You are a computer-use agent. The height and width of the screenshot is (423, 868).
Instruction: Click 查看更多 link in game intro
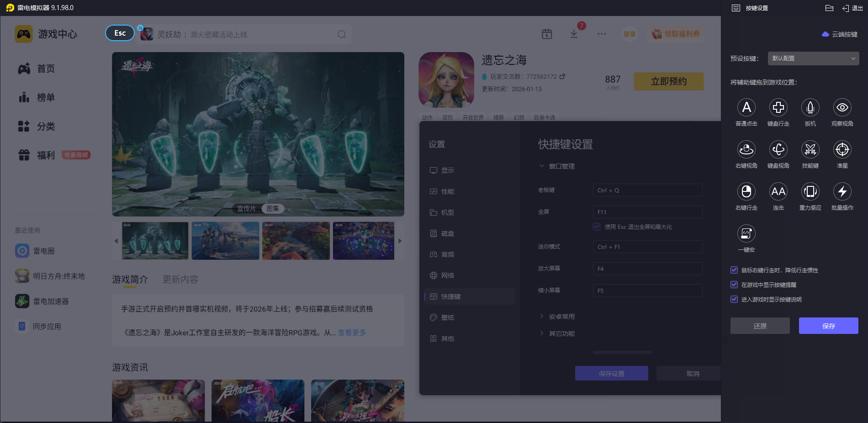pos(352,333)
